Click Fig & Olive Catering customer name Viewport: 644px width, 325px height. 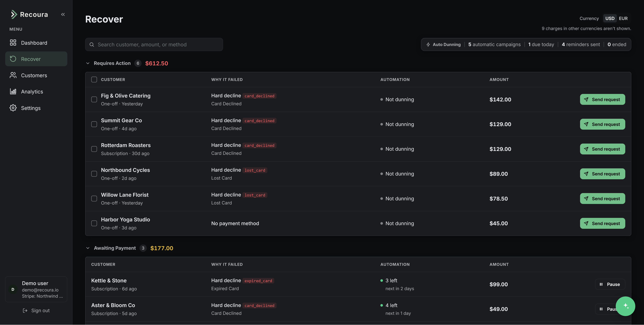(126, 96)
